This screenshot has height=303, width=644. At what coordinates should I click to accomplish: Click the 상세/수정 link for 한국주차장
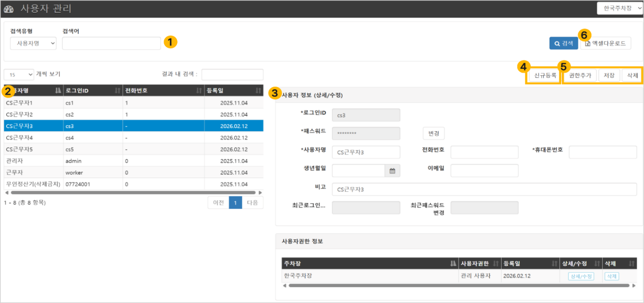coord(581,276)
